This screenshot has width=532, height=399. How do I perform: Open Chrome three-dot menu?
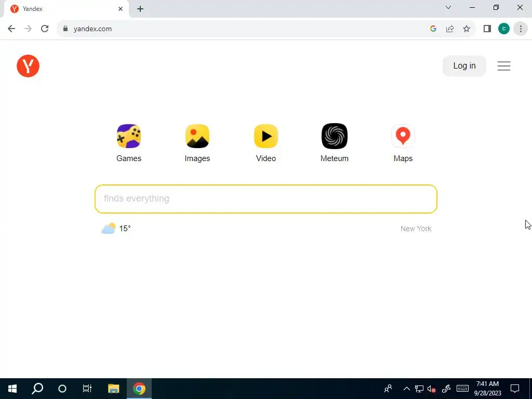tap(521, 29)
